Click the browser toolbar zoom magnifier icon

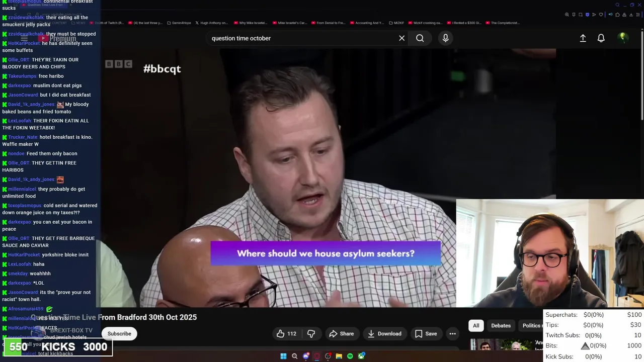[x=567, y=15]
